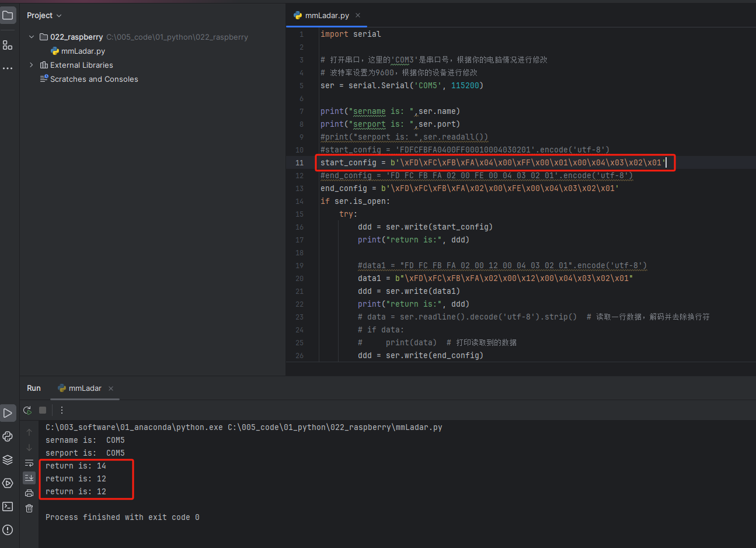Clear console output with trash icon

29,508
